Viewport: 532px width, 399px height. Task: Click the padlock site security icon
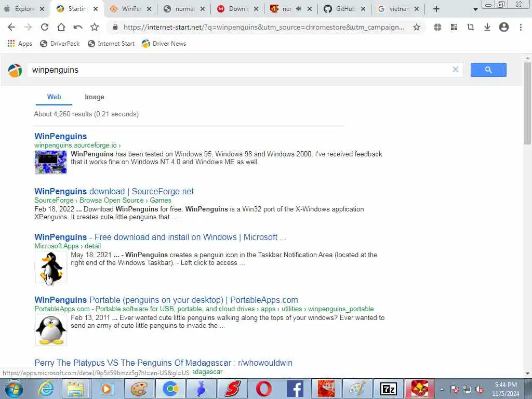[115, 27]
